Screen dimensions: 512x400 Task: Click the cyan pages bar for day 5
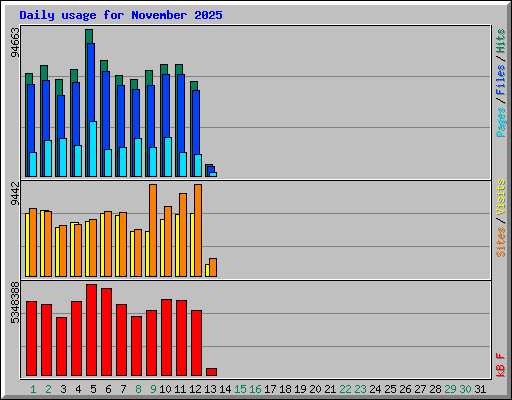(x=93, y=149)
